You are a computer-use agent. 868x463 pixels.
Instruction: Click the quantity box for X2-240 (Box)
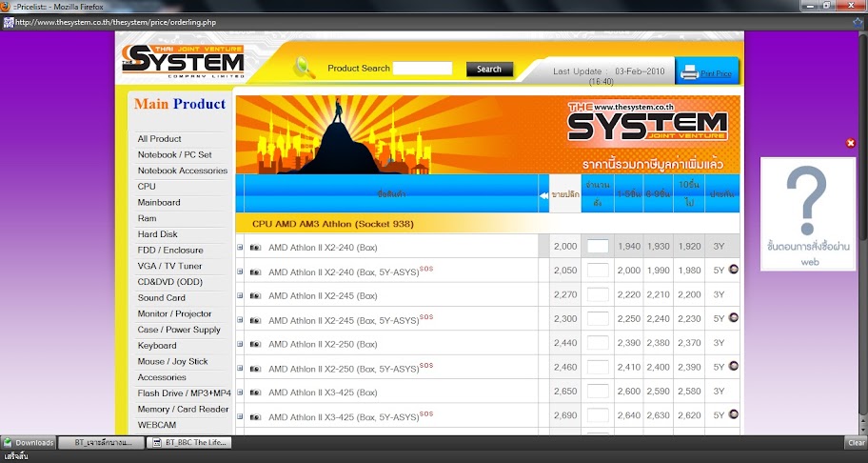tap(598, 247)
